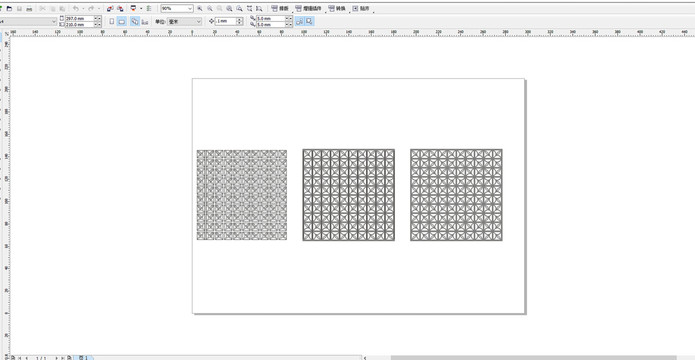The height and width of the screenshot is (360, 695).
Task: Click the Undo arrow icon
Action: point(76,8)
